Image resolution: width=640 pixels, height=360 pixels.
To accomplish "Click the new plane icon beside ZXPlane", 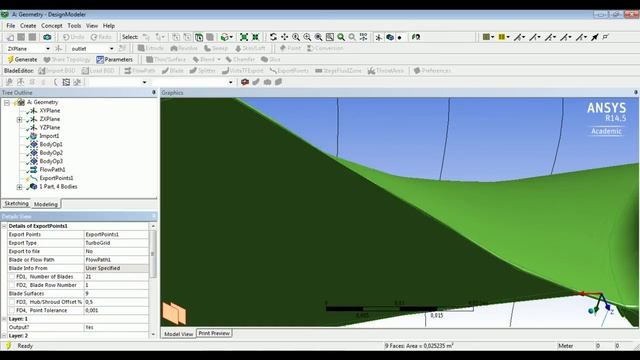I will (59, 49).
